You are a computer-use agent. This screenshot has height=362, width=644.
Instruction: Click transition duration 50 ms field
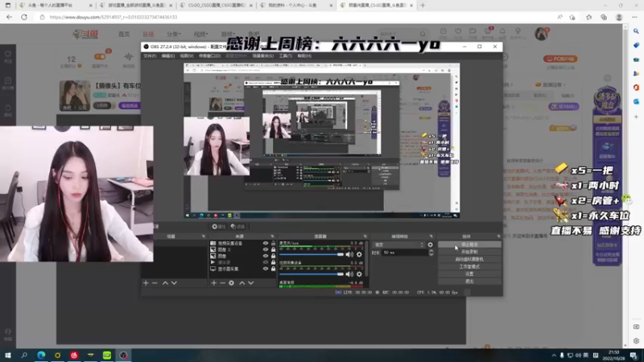405,253
